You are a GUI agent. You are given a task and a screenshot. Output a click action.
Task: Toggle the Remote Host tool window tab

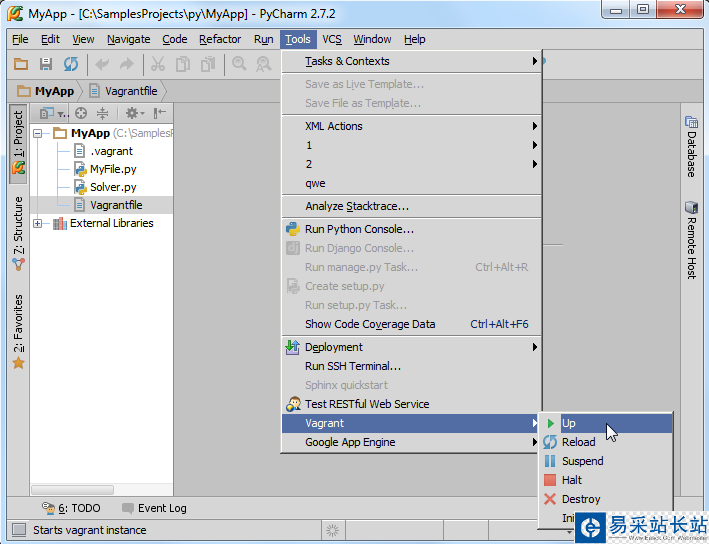point(691,240)
